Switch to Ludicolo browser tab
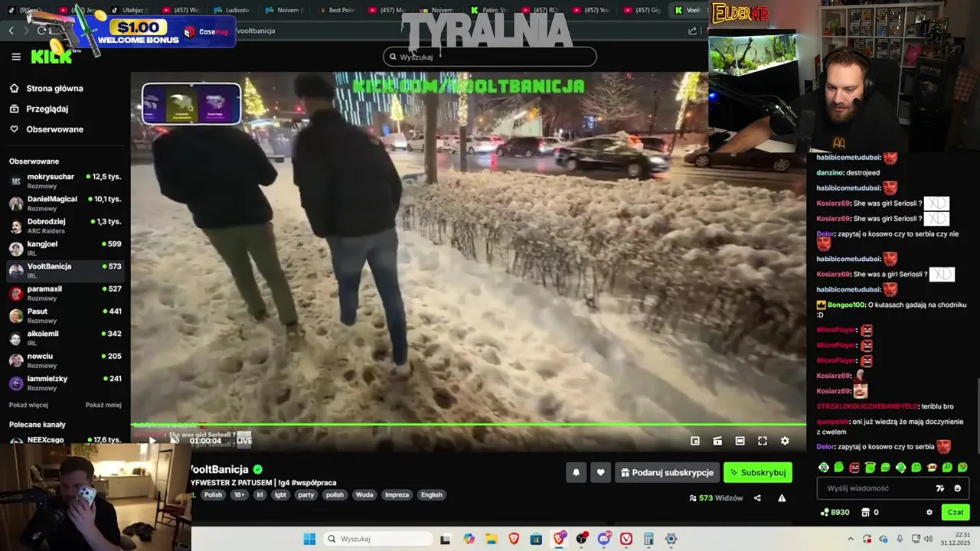 pos(232,10)
